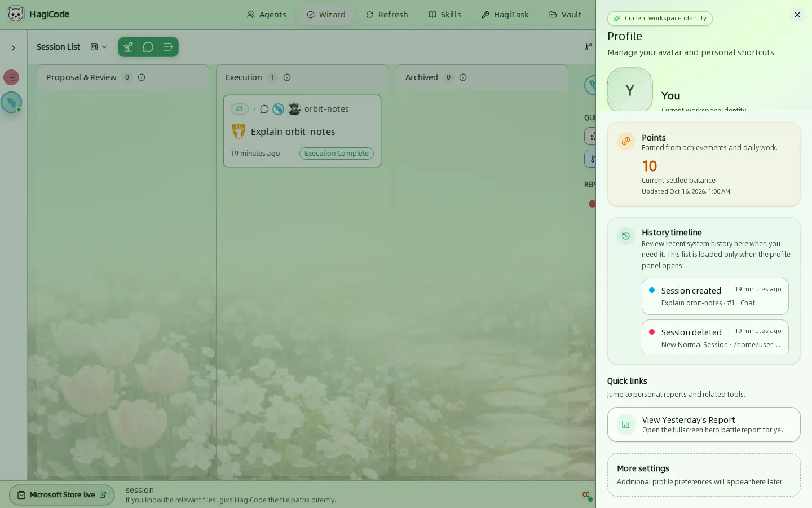Show info for Proposal & Review column
Image resolution: width=812 pixels, height=508 pixels.
tap(142, 77)
